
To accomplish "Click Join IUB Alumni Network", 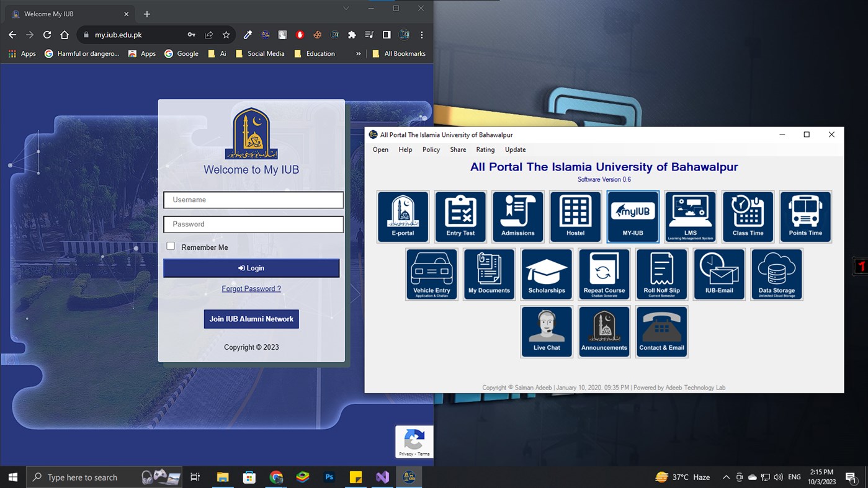I will pyautogui.click(x=251, y=319).
